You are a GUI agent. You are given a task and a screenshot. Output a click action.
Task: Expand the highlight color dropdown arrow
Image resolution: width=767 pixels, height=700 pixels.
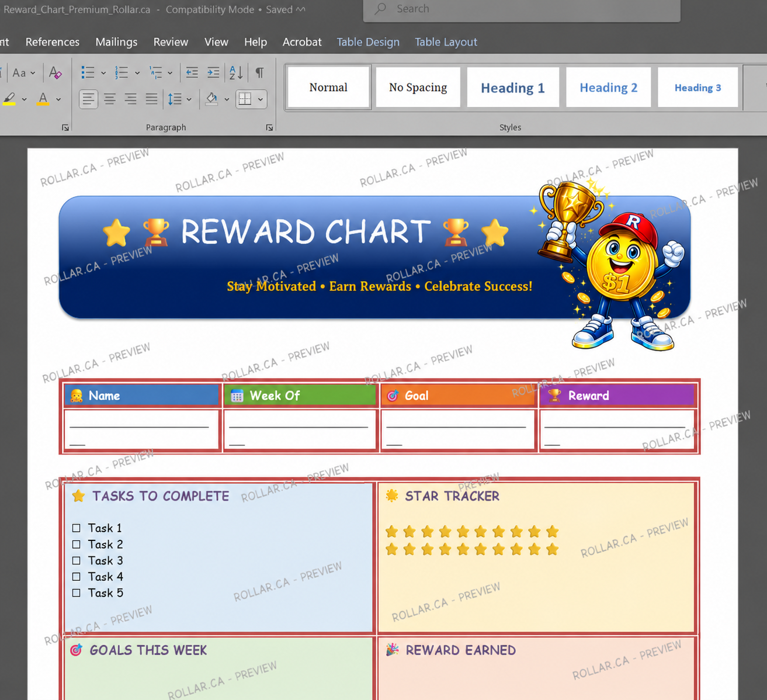(24, 99)
